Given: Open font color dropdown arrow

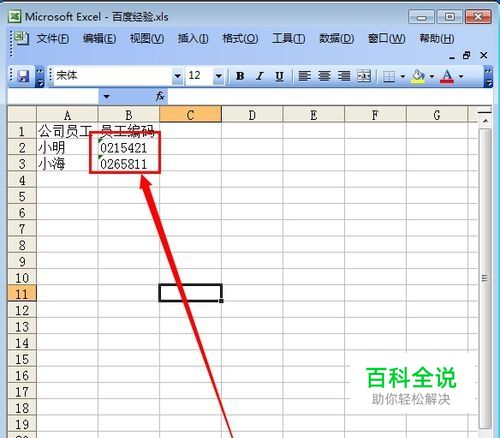Looking at the screenshot, I should pyautogui.click(x=461, y=76).
